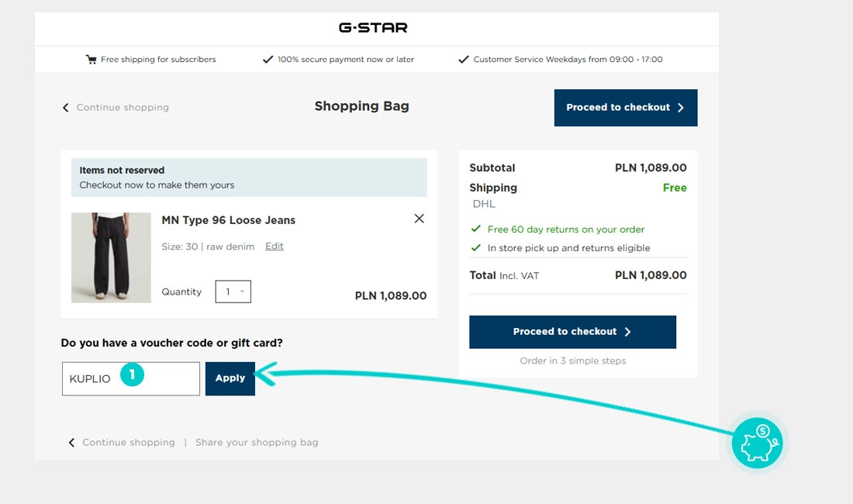Click the bottom Continue shopping link
The height and width of the screenshot is (504, 853).
click(128, 443)
